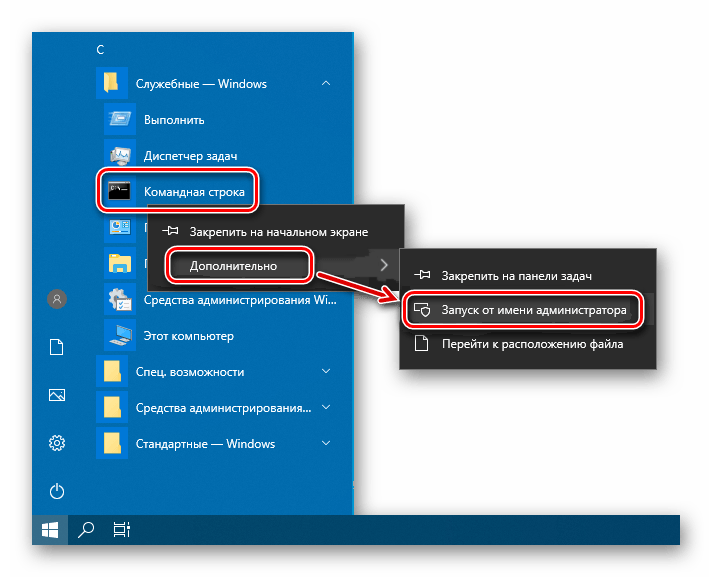The image size is (712, 577).
Task: Select Закрепить на панели задач
Action: click(528, 276)
